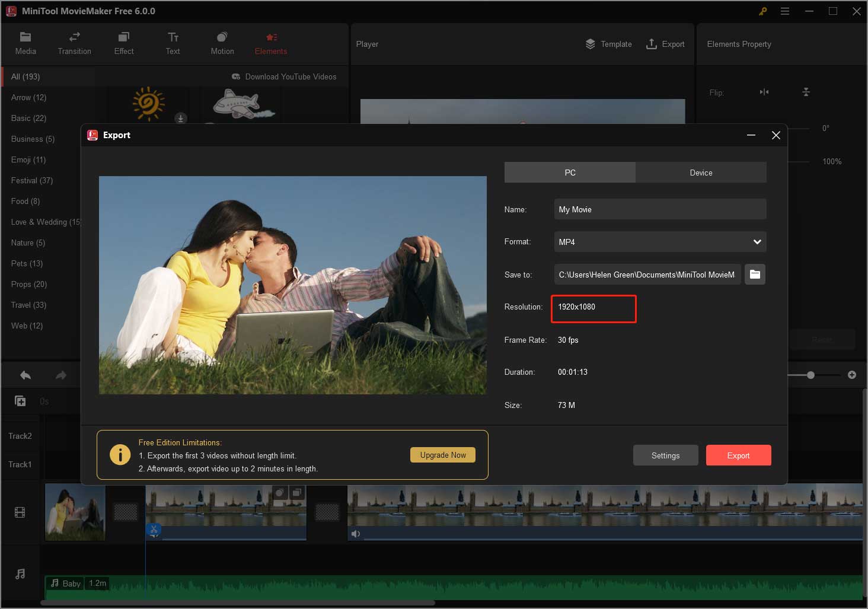Click the undo arrow above the timeline

point(24,375)
